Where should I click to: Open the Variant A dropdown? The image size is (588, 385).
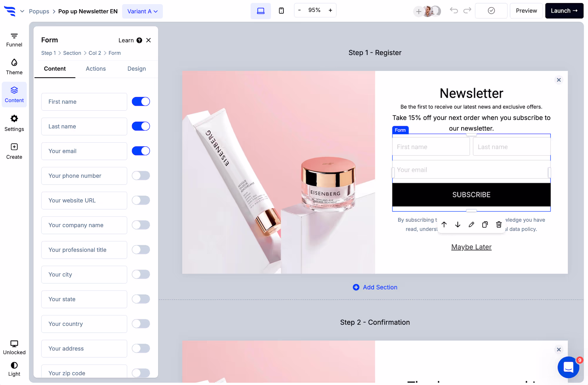click(x=142, y=11)
